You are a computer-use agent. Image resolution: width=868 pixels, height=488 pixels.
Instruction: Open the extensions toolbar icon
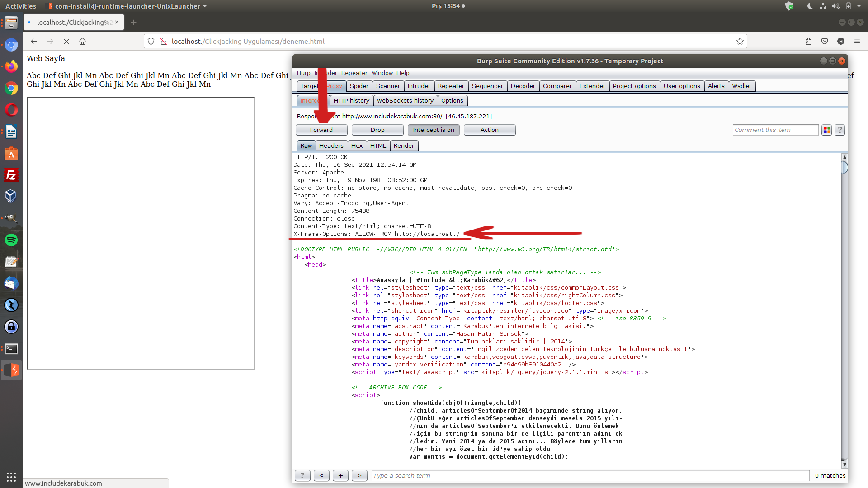(808, 41)
